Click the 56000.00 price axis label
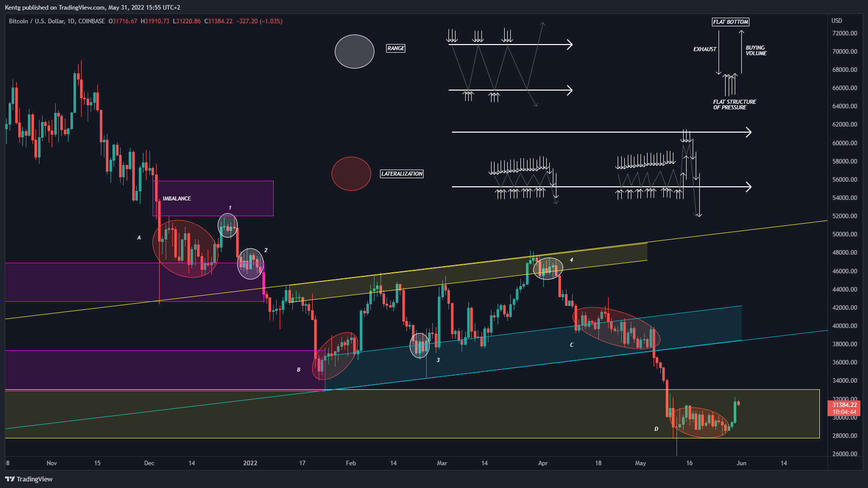Screen dimensions: 868x488 (x=845, y=180)
